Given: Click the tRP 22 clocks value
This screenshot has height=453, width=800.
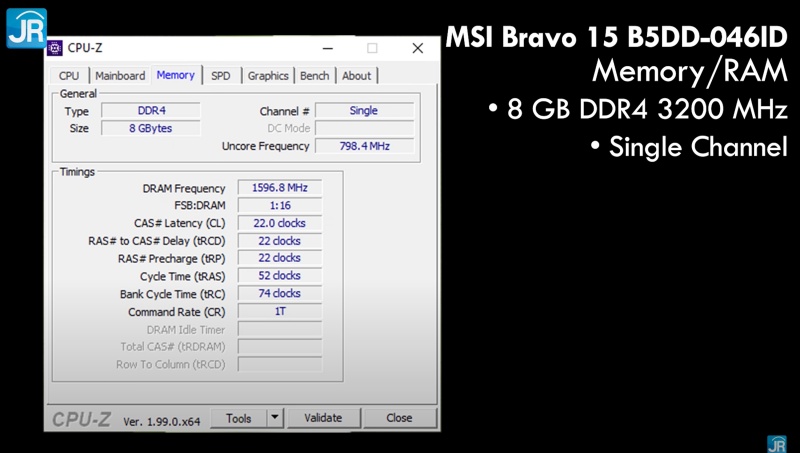Looking at the screenshot, I should [x=280, y=258].
